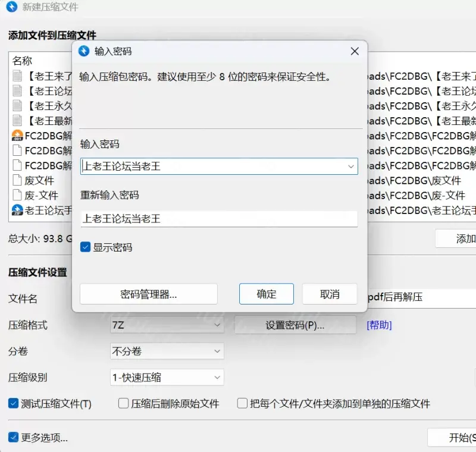Uncheck the 显示密码 checkbox
This screenshot has height=452, width=476.
coord(86,247)
